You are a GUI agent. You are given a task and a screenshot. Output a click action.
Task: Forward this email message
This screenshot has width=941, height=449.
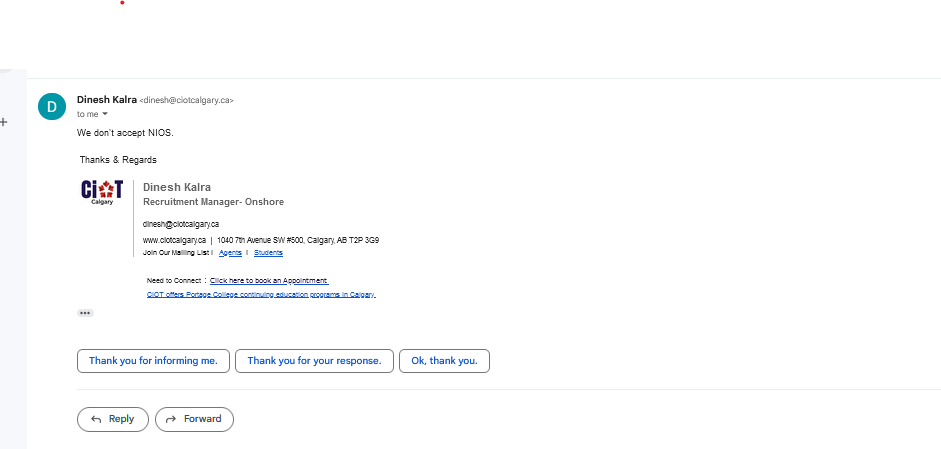tap(194, 419)
